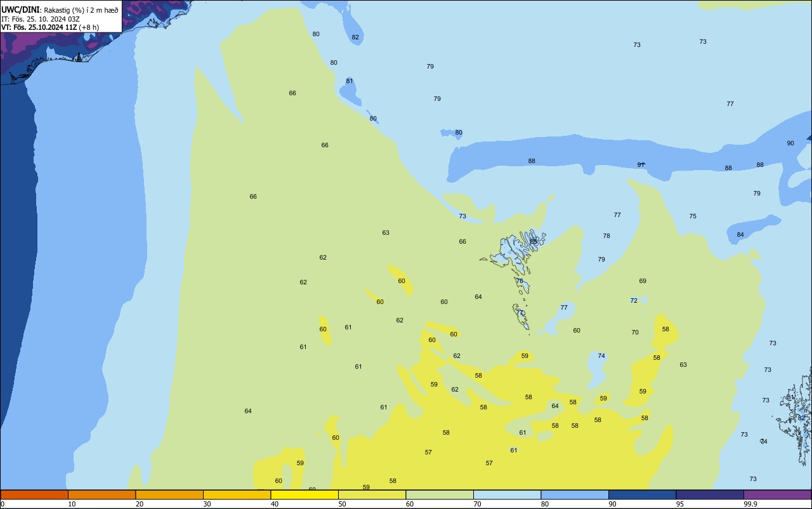Click the legend label '30'

(x=207, y=504)
